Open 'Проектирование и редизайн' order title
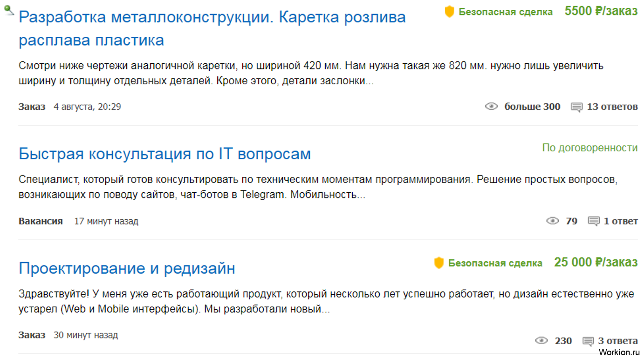This screenshot has width=644, height=359. [127, 268]
